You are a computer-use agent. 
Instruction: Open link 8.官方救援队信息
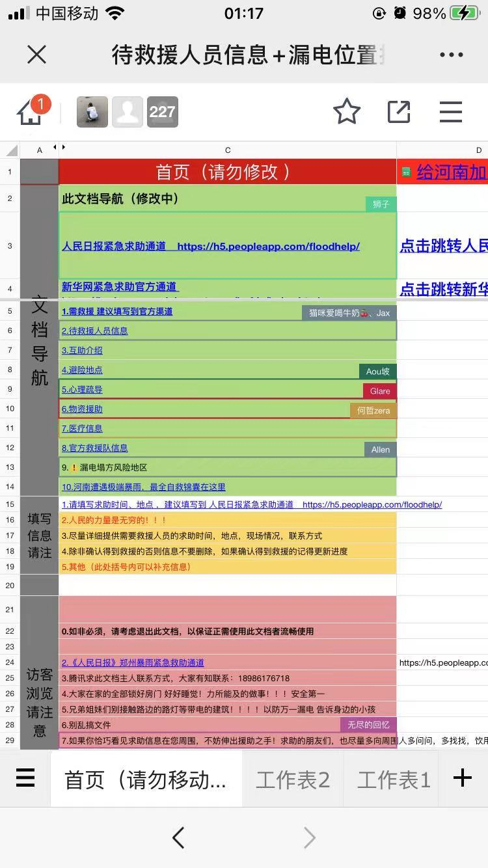(95, 448)
